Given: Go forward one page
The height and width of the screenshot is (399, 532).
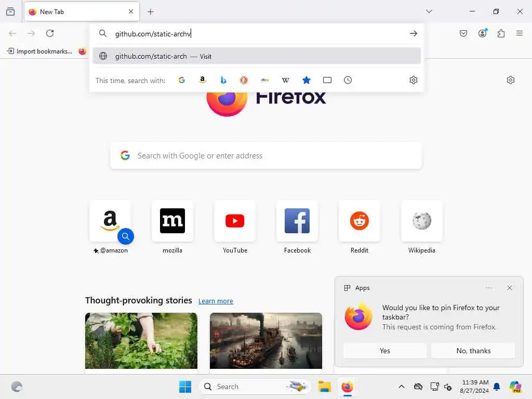Looking at the screenshot, I should (31, 33).
